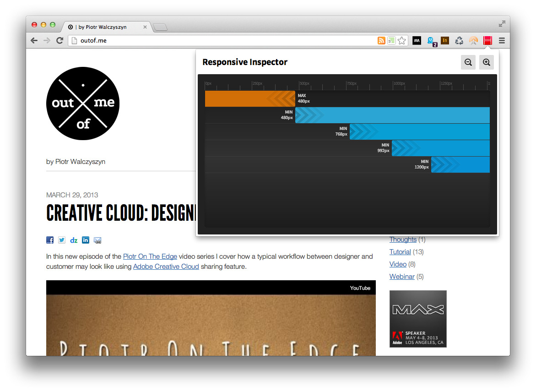This screenshot has height=392, width=536.
Task: Bookmark this page with the star icon
Action: (x=402, y=41)
